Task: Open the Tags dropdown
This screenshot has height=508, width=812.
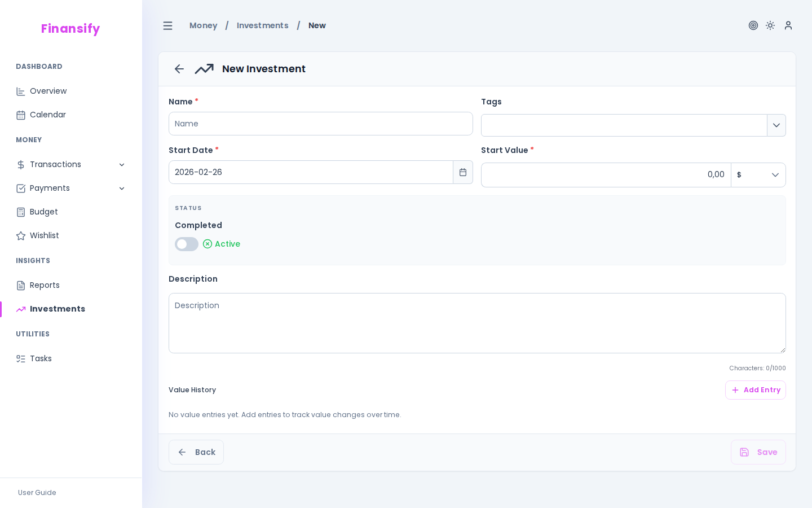Action: pos(776,125)
